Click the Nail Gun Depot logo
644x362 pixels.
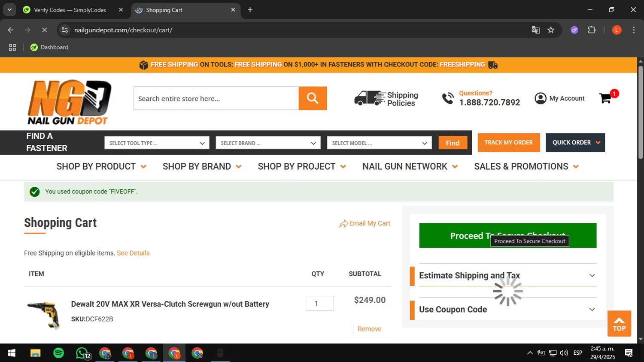[x=69, y=102]
